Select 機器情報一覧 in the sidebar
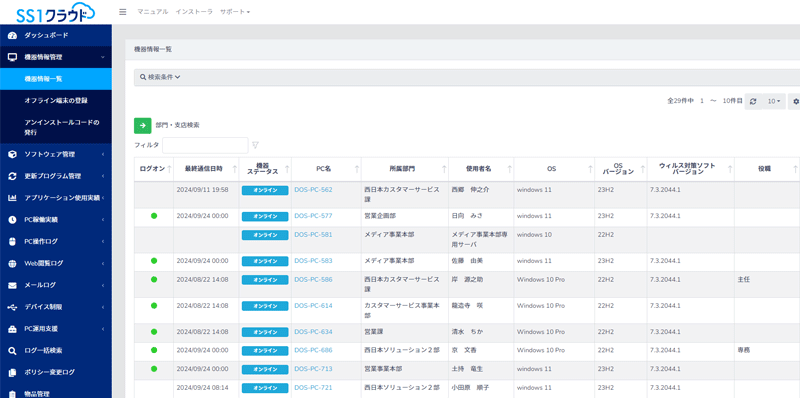This screenshot has width=800, height=398. 56,79
